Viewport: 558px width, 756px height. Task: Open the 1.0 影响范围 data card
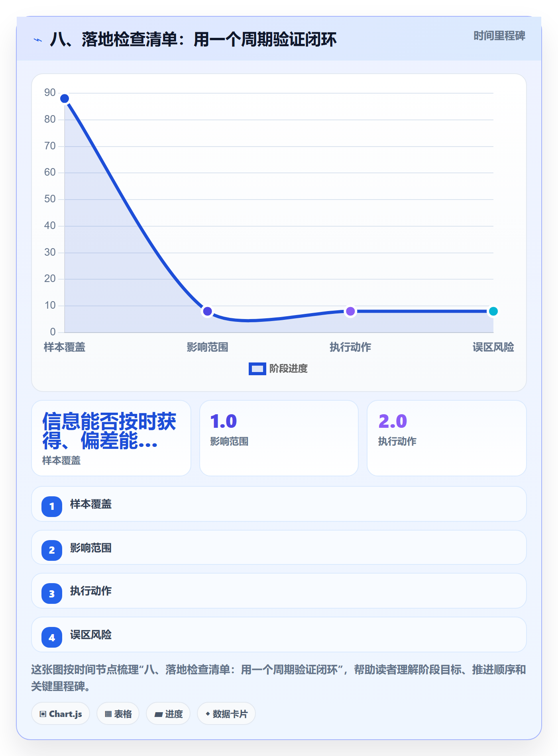click(x=279, y=438)
